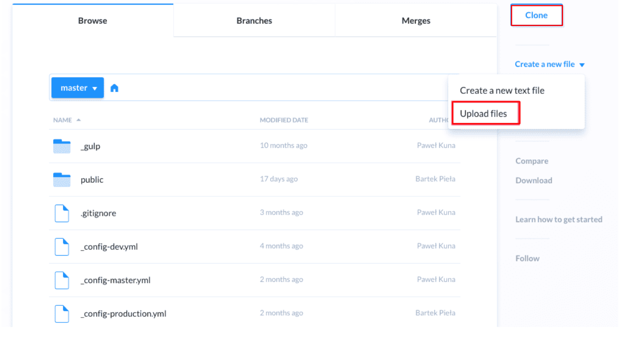Viewport: 644px width, 345px height.
Task: Click Paweł Kuna in the .gitignore row
Action: 436,212
